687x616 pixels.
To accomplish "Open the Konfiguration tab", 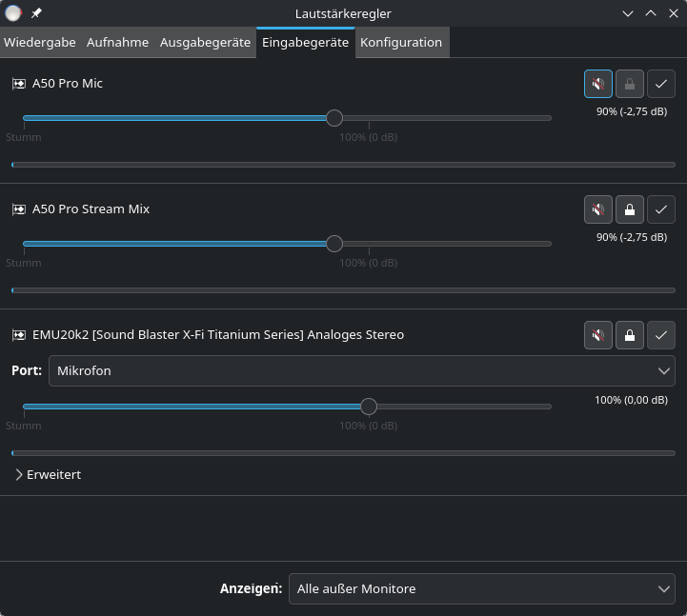I will 401,43.
